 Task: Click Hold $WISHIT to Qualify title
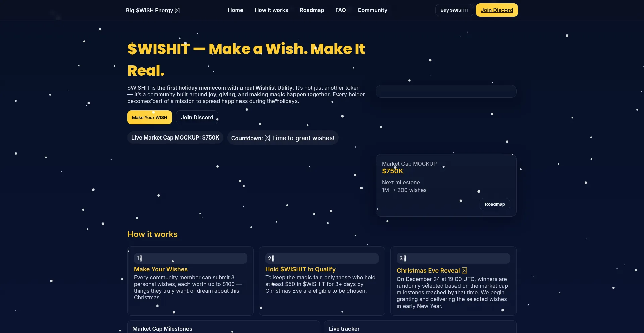point(301,269)
